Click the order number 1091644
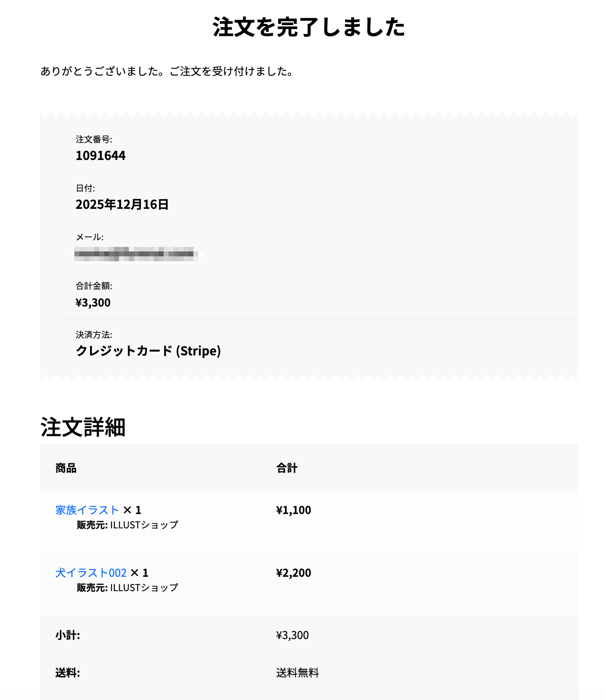This screenshot has width=605, height=700. 100,156
